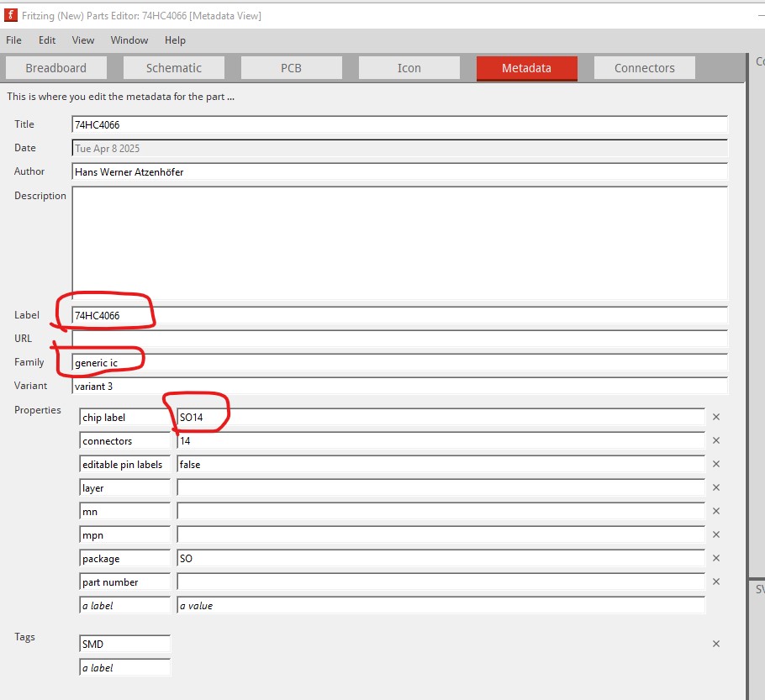Click the chip label property name field

tap(124, 417)
